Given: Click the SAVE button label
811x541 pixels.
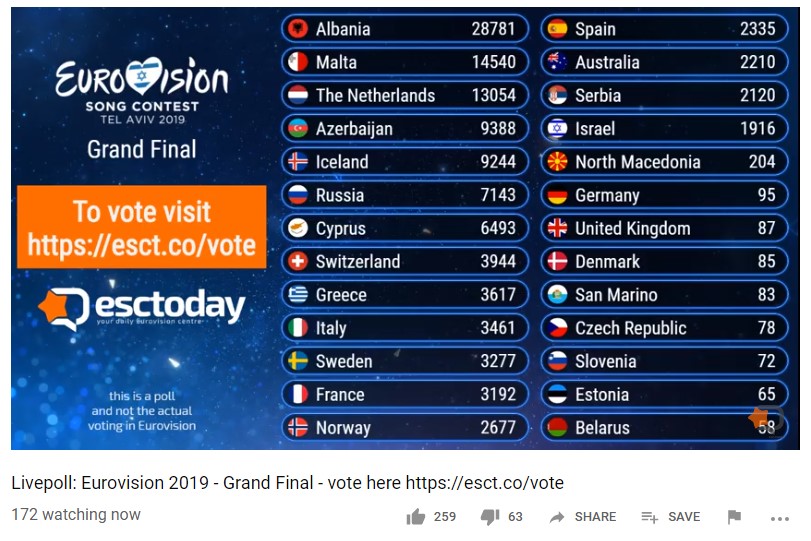Looking at the screenshot, I should pyautogui.click(x=684, y=517).
